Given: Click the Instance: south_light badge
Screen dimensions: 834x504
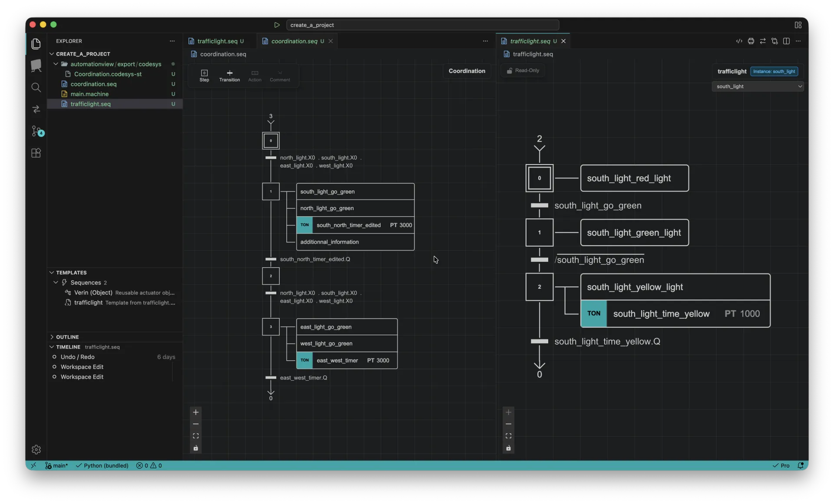Looking at the screenshot, I should 774,71.
